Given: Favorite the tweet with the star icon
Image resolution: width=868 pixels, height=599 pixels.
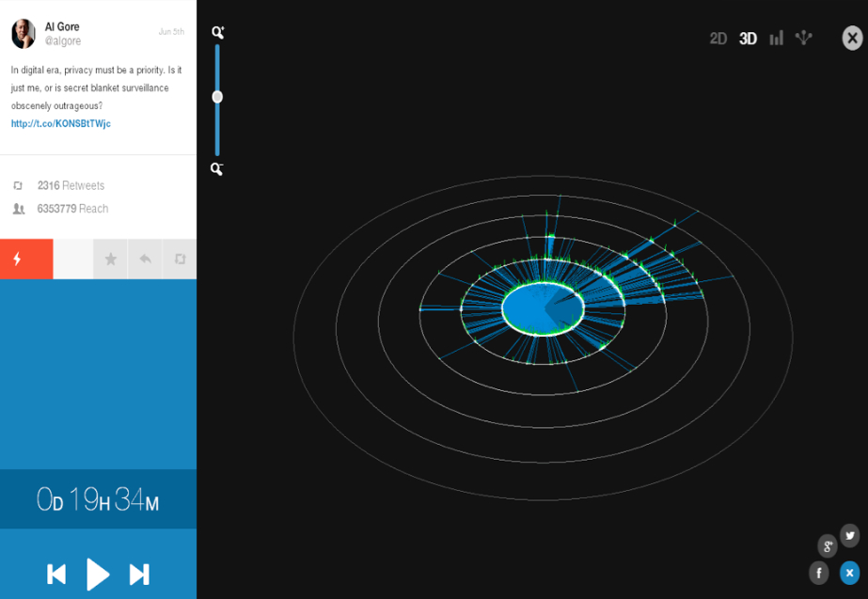Looking at the screenshot, I should click(x=110, y=260).
